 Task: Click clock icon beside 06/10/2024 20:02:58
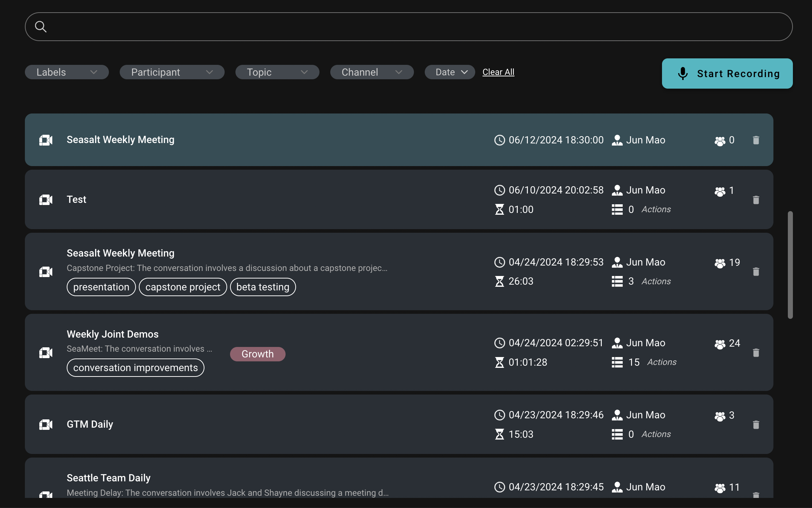pos(499,190)
